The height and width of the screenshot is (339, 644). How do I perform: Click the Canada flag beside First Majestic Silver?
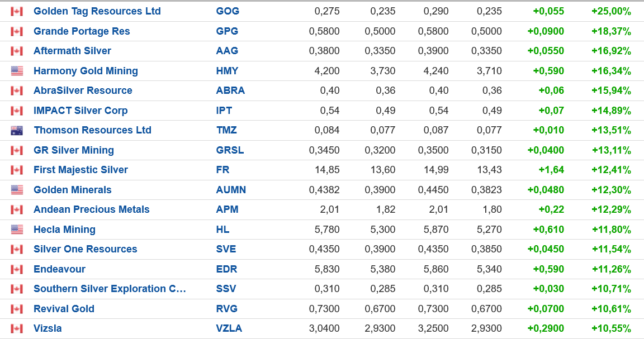coord(17,170)
